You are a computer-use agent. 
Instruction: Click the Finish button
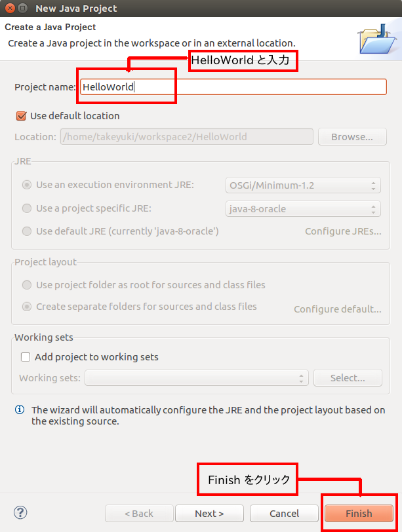click(359, 514)
